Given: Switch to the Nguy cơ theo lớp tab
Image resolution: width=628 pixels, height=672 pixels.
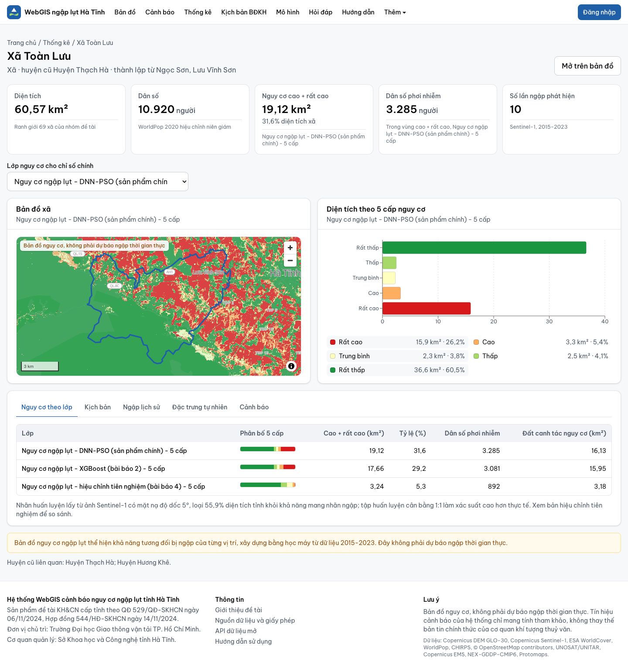Looking at the screenshot, I should [47, 407].
